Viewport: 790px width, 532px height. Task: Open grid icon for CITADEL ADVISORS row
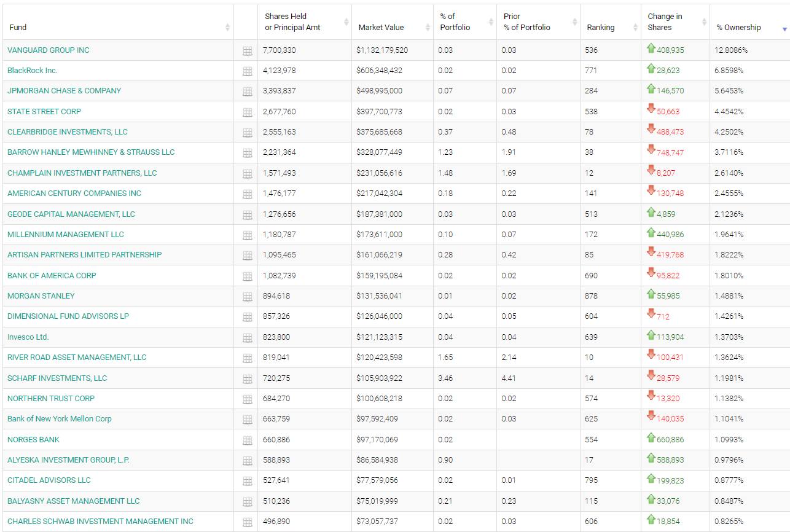point(248,481)
